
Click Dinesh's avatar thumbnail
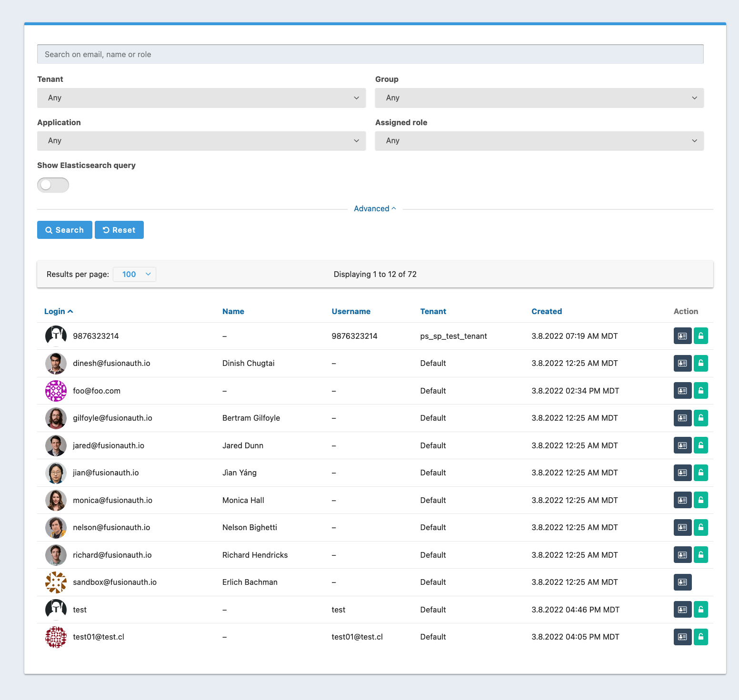click(x=56, y=364)
